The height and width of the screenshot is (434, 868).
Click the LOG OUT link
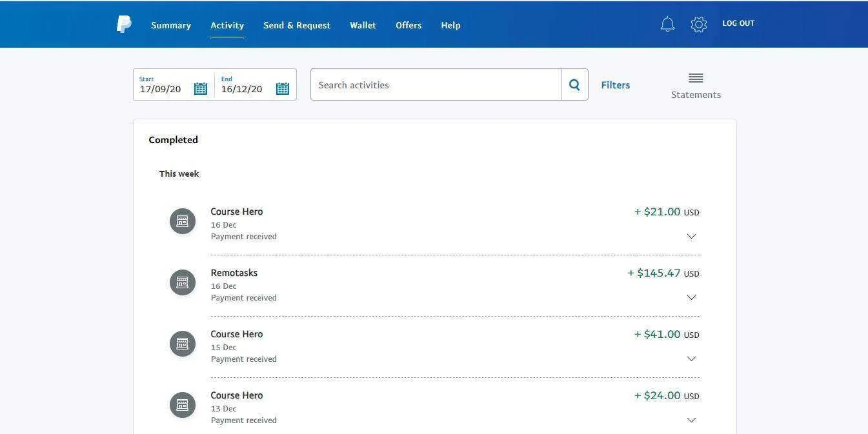point(738,23)
